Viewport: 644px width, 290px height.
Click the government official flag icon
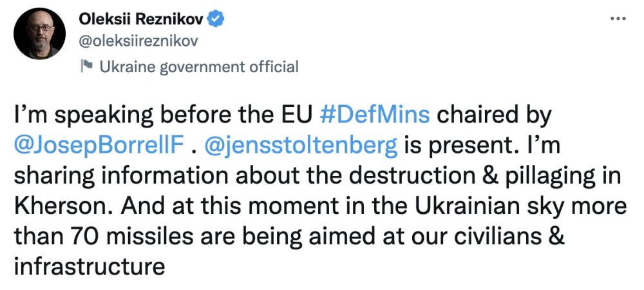click(x=84, y=66)
